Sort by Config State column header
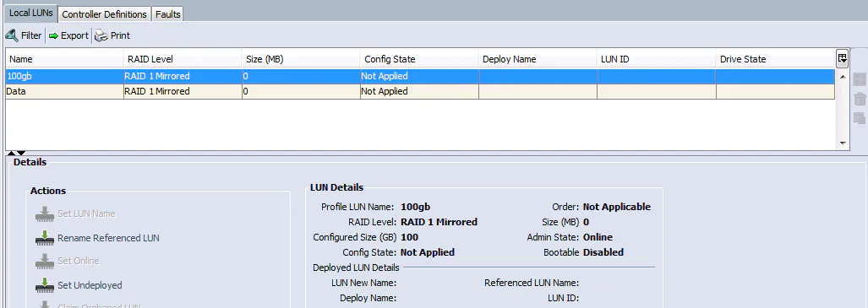868x308 pixels. [419, 59]
